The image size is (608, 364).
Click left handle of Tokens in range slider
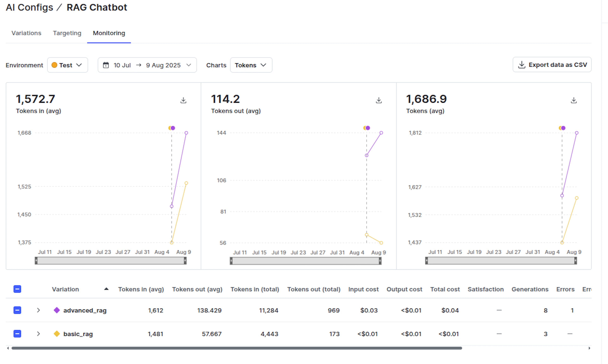36,260
